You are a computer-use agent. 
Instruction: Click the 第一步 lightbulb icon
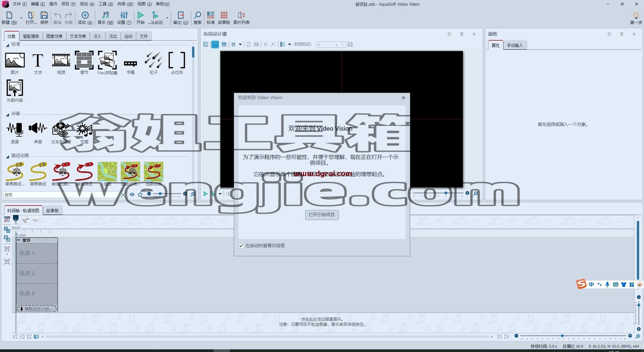pyautogui.click(x=636, y=18)
